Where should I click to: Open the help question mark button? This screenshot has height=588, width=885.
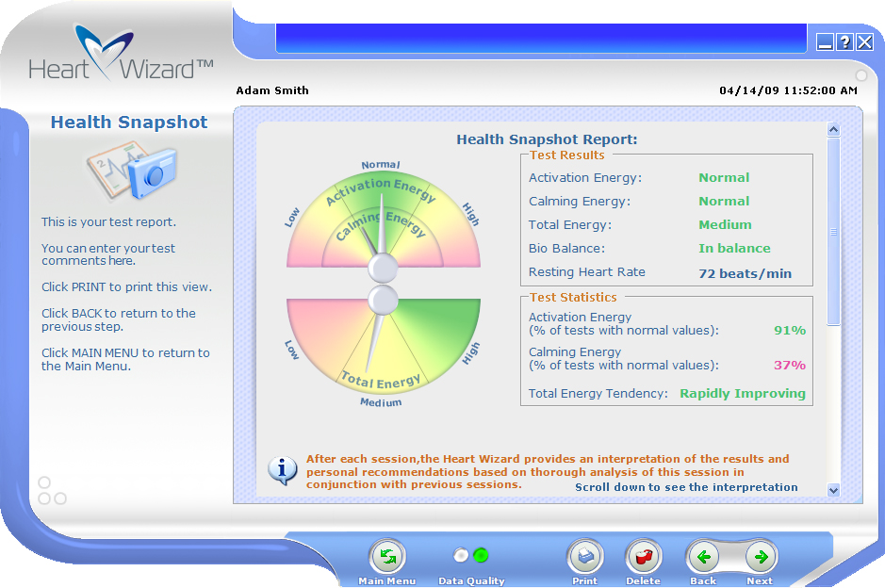tap(844, 41)
